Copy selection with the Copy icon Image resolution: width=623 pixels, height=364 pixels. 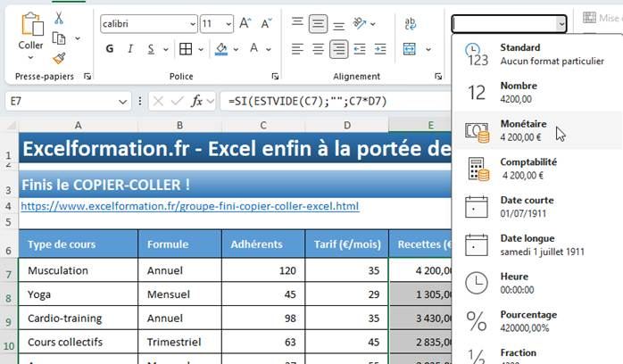pos(59,38)
